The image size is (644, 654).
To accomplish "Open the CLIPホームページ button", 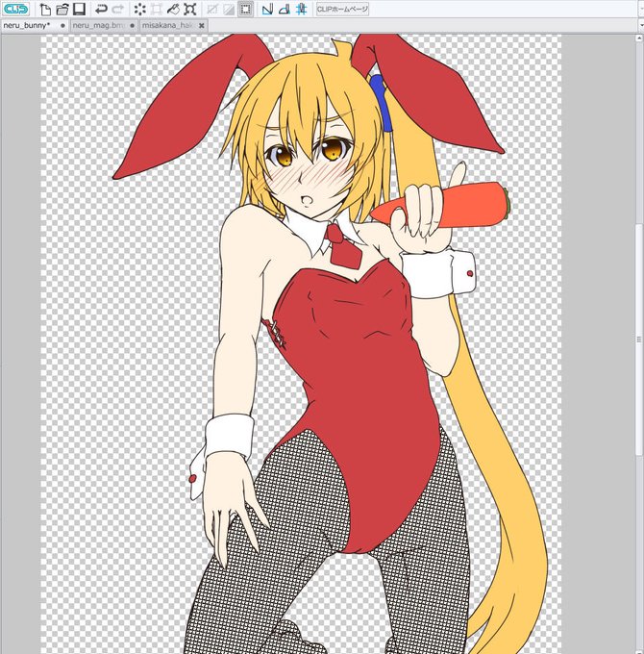I will coord(342,10).
